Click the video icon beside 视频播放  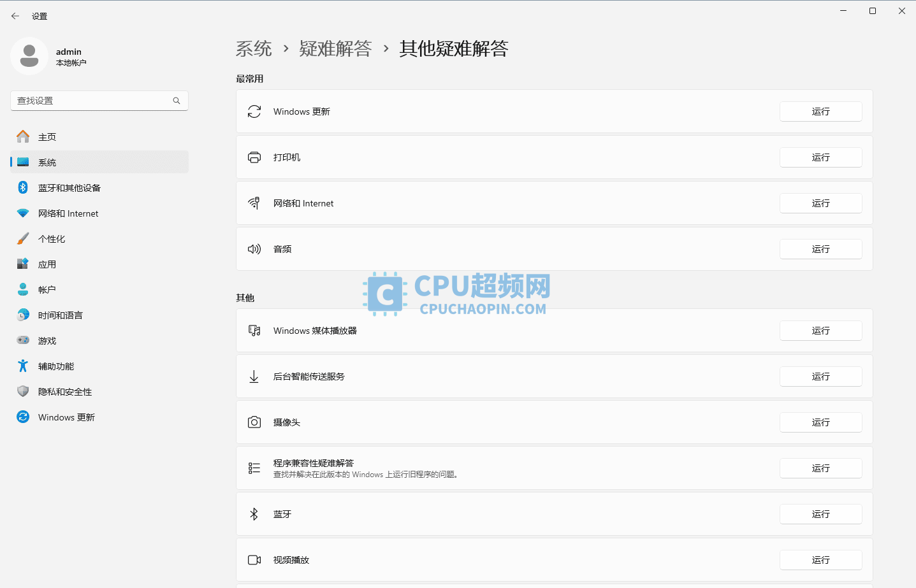click(254, 559)
